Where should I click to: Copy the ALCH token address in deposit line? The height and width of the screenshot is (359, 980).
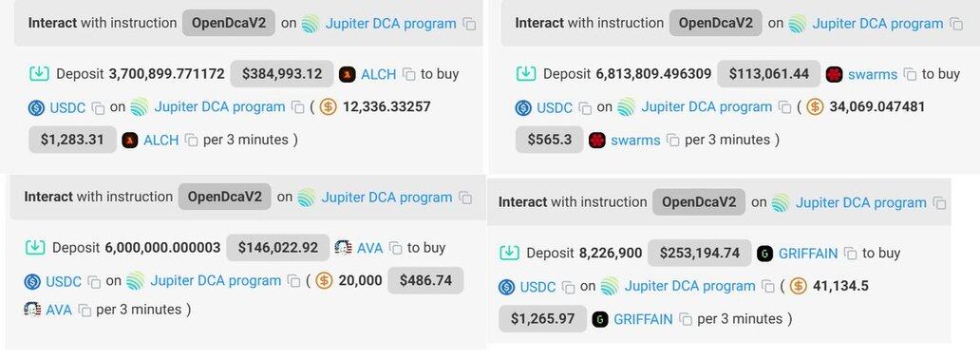tap(408, 74)
